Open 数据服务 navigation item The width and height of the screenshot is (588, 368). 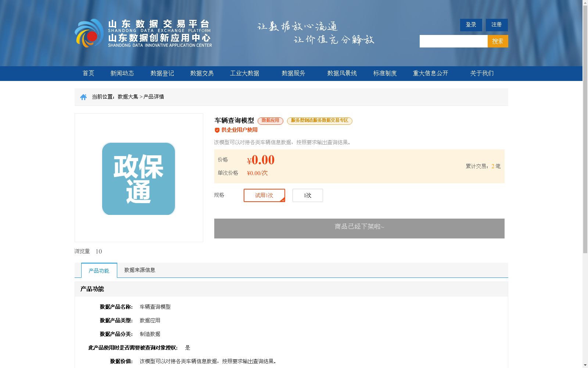(293, 73)
